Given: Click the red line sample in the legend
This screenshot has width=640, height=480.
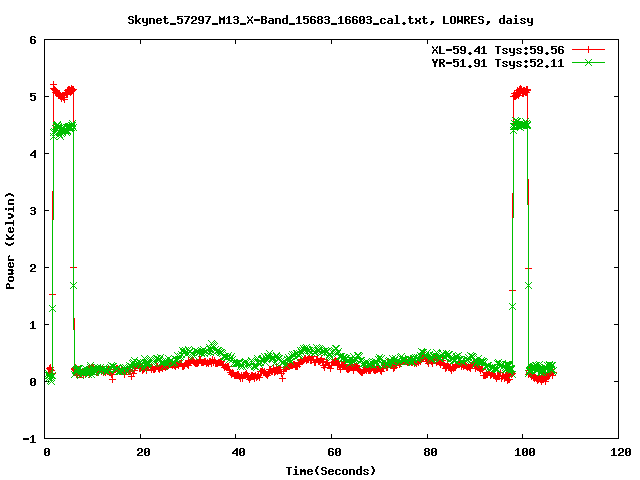Looking at the screenshot, I should [x=588, y=50].
